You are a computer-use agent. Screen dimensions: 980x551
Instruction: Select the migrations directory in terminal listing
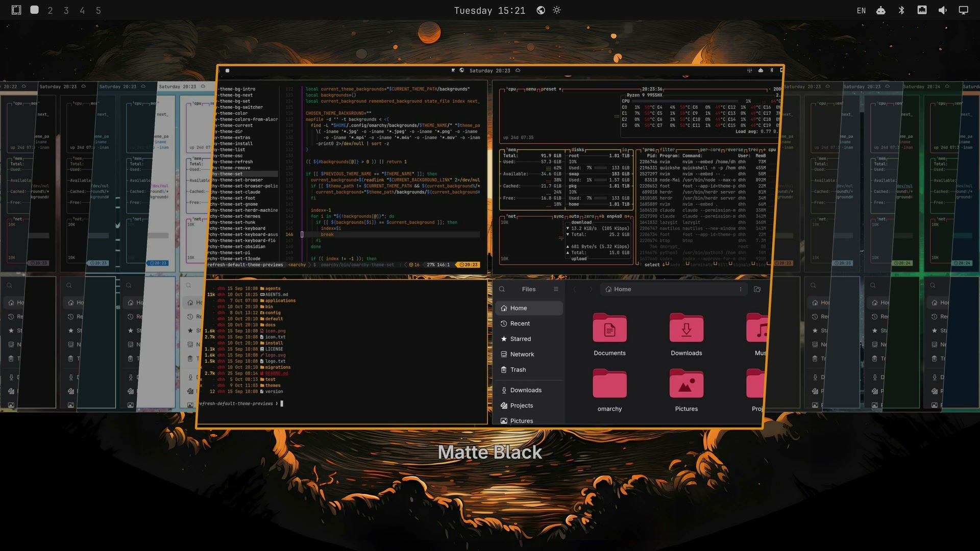click(278, 367)
